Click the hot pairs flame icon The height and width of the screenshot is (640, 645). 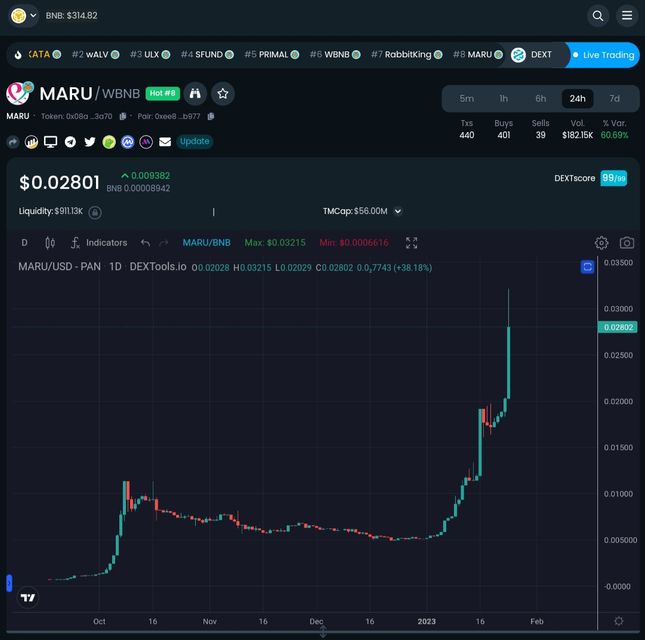click(x=18, y=55)
